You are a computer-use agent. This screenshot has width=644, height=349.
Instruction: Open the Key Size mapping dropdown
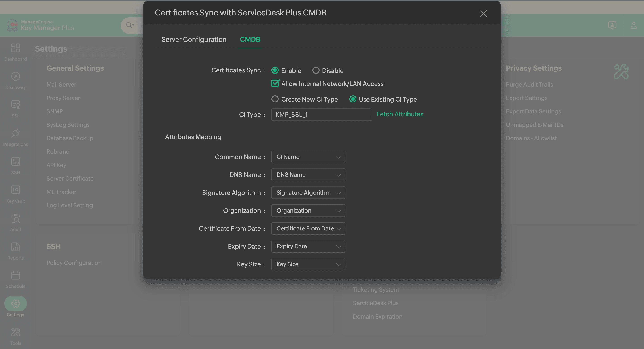click(x=308, y=264)
